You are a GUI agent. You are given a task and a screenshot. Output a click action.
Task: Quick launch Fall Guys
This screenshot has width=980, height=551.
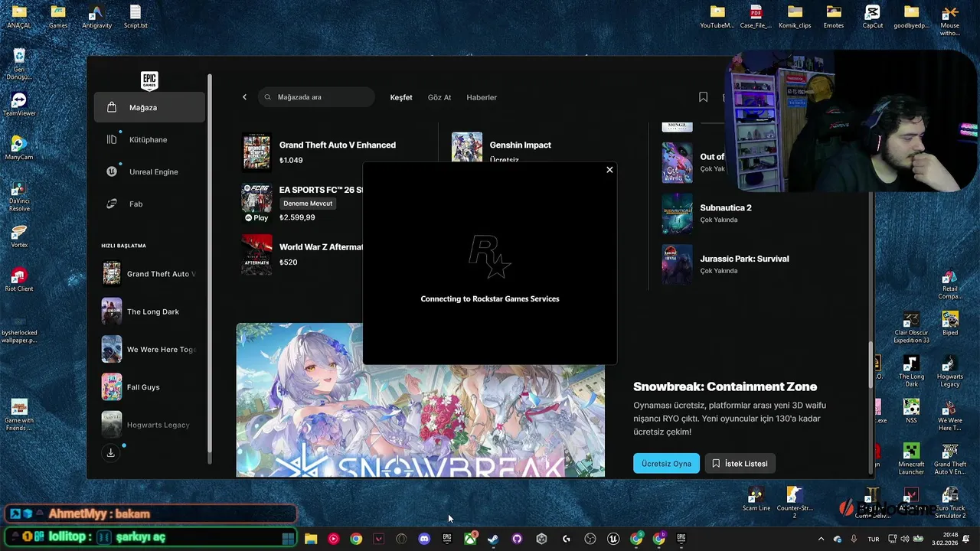coord(149,387)
